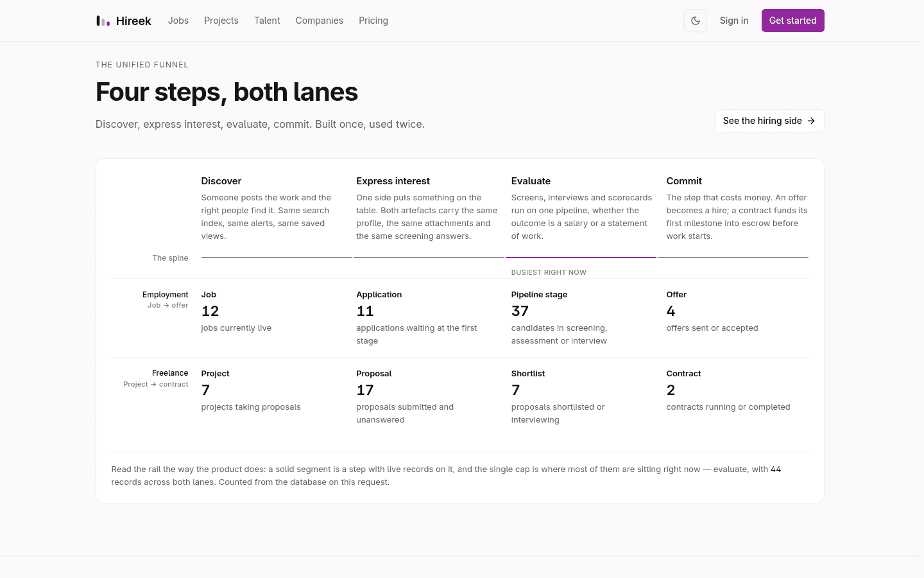Click See the hiring side button
This screenshot has width=924, height=578.
point(769,121)
